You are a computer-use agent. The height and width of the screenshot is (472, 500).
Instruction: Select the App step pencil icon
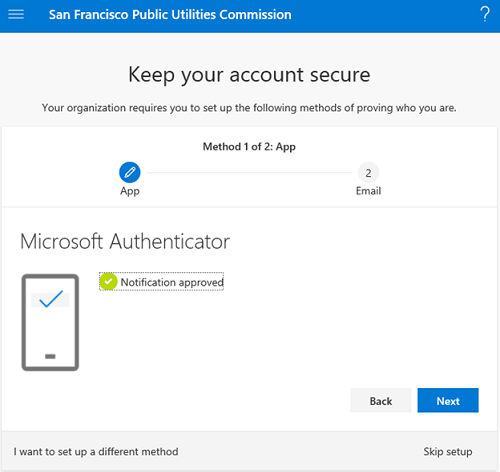[x=130, y=172]
